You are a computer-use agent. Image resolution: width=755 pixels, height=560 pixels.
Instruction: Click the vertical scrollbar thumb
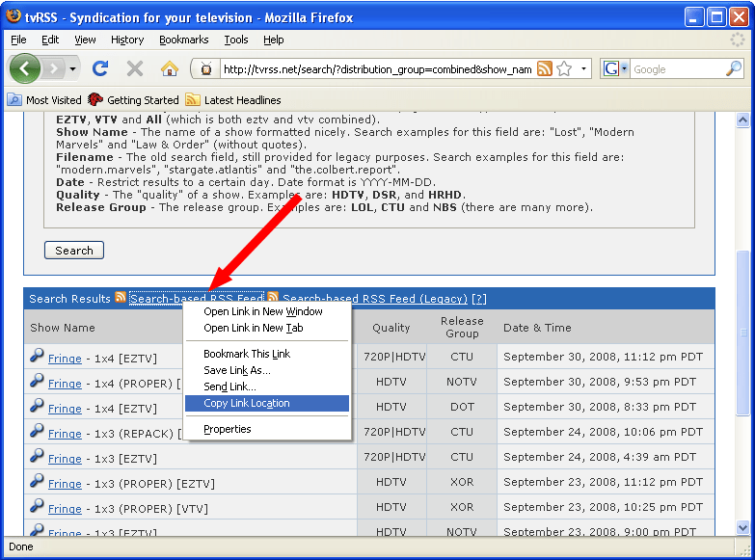pyautogui.click(x=743, y=333)
